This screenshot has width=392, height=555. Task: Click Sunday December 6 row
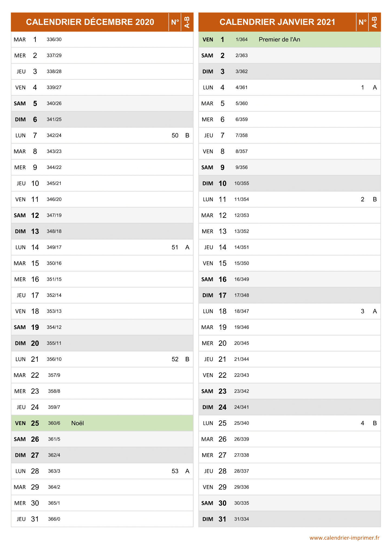point(102,120)
